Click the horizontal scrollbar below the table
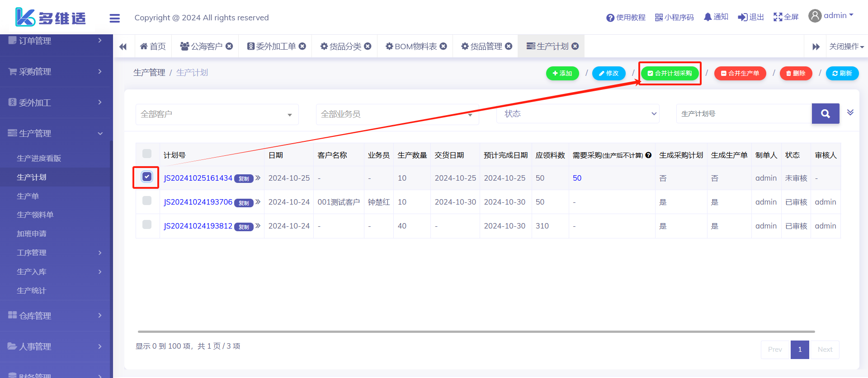This screenshot has width=868, height=378. click(476, 331)
